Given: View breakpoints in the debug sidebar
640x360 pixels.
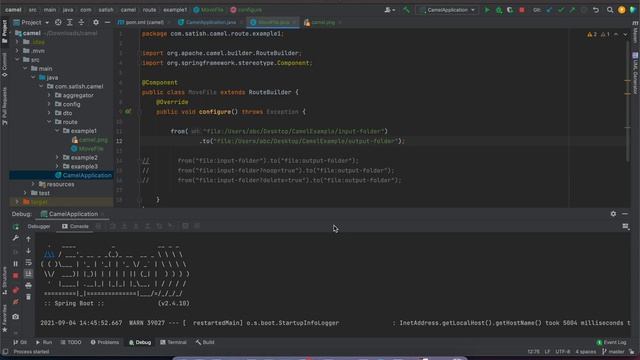Looking at the screenshot, I should point(16,290).
